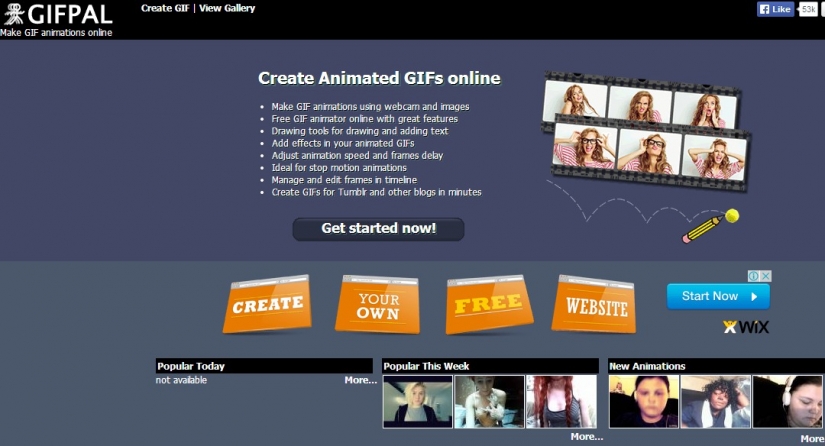Open the View Gallery menu link

click(227, 8)
